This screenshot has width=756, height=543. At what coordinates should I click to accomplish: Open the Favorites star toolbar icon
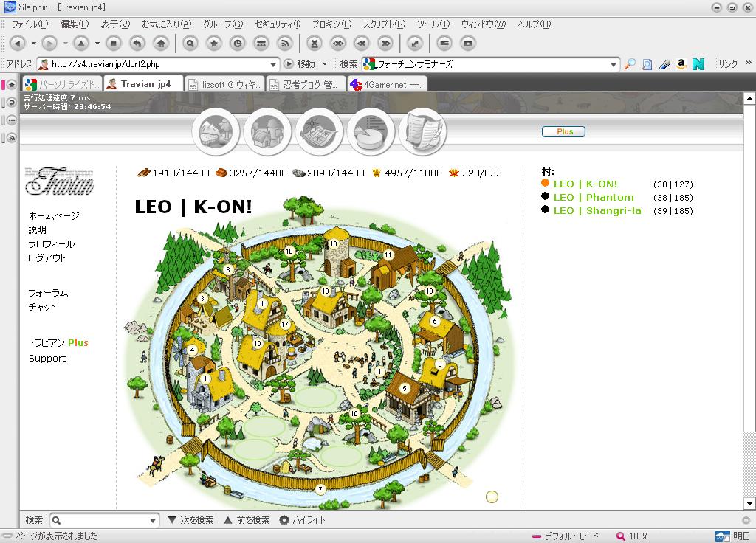214,44
